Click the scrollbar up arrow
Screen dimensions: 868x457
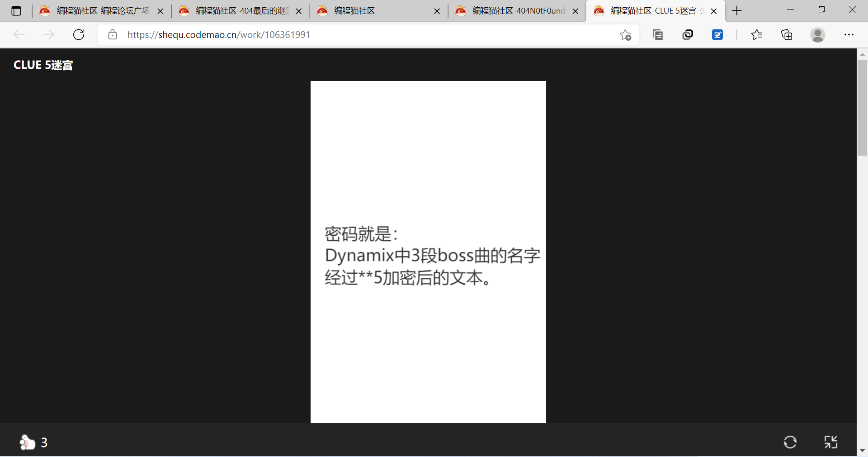click(x=862, y=54)
